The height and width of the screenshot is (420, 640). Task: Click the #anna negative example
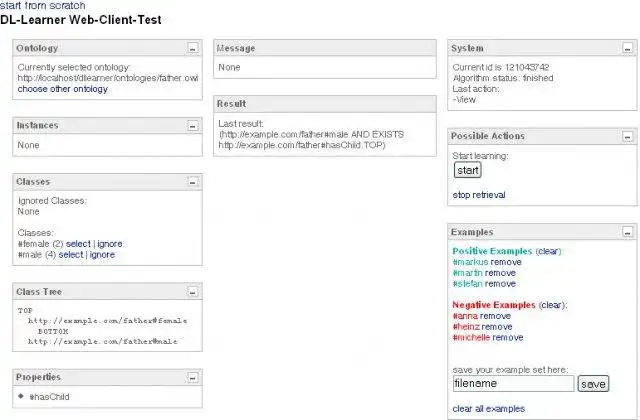point(465,316)
